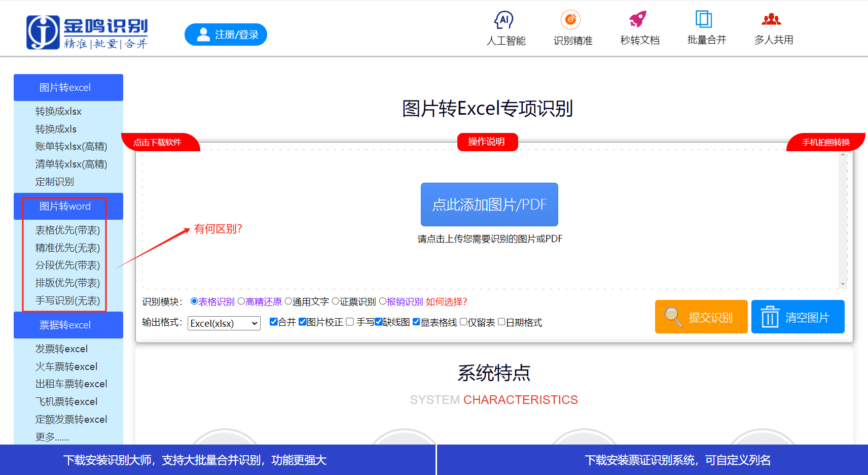Click the upload area scrollbar up arrow

843,154
